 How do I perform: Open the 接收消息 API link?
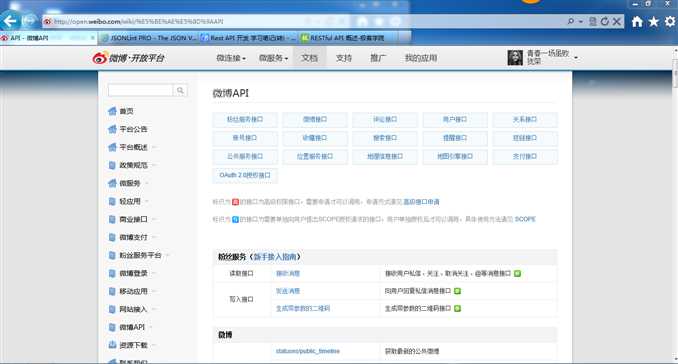(288, 274)
